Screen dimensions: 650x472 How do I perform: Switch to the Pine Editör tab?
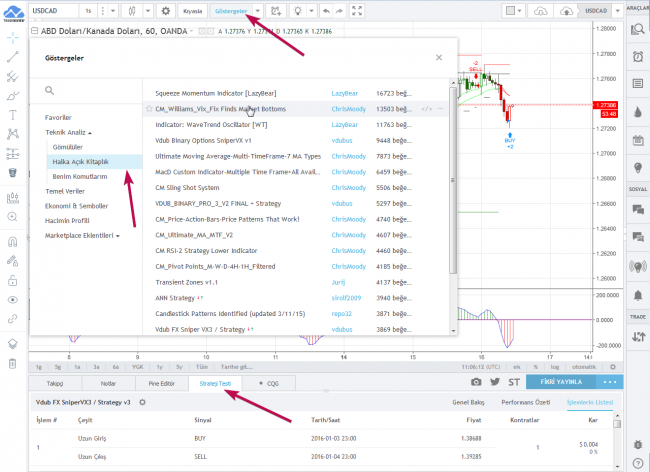coord(162,384)
